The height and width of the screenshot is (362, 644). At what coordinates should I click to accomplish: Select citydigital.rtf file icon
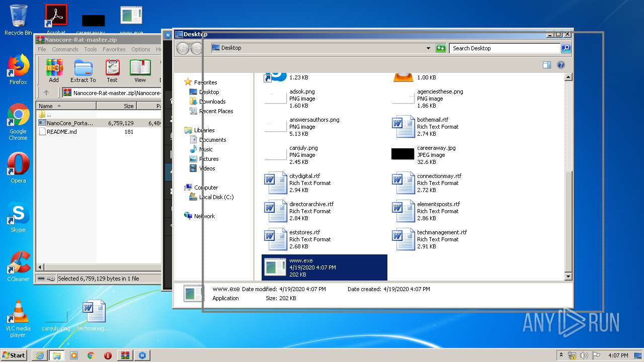[x=276, y=183]
